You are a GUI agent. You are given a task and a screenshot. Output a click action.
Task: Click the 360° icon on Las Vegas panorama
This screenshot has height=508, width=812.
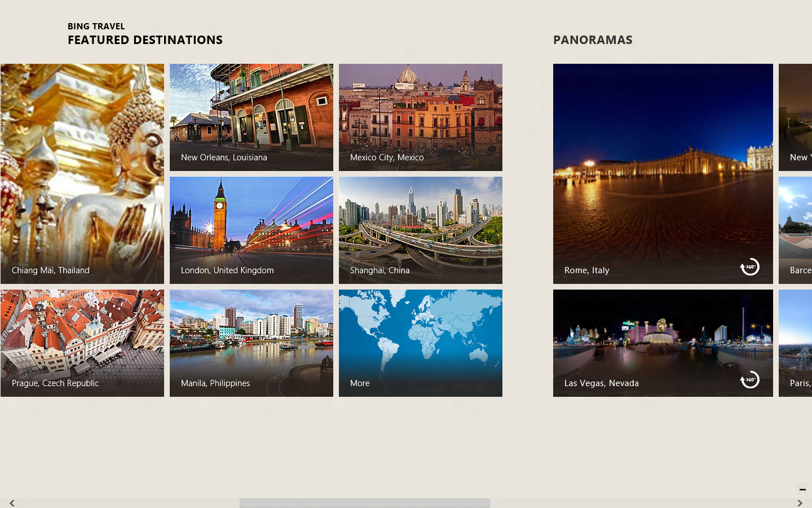(x=749, y=380)
